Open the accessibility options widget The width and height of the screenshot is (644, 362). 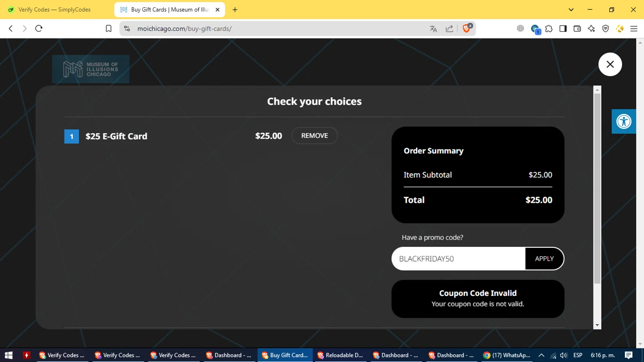(x=624, y=122)
